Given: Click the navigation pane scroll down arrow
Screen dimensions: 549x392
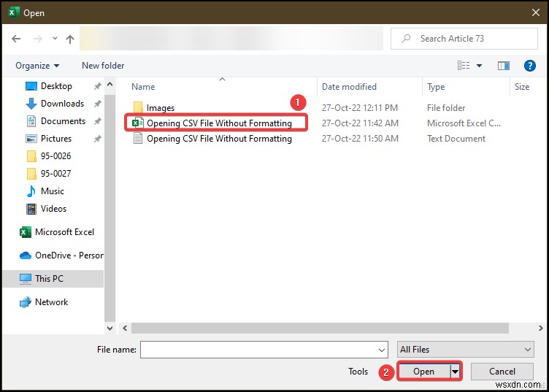Looking at the screenshot, I should 110,328.
